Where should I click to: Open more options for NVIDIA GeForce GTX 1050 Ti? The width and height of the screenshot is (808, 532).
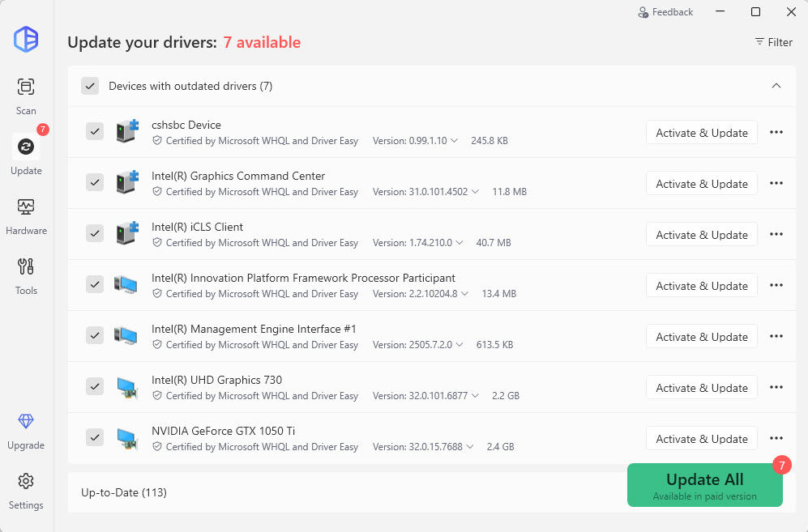tap(776, 439)
